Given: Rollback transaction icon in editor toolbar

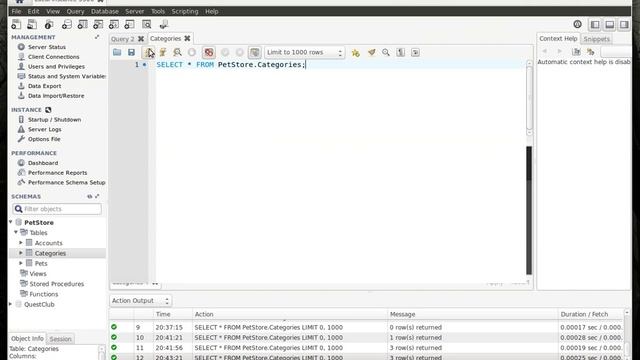Looking at the screenshot, I should click(240, 52).
